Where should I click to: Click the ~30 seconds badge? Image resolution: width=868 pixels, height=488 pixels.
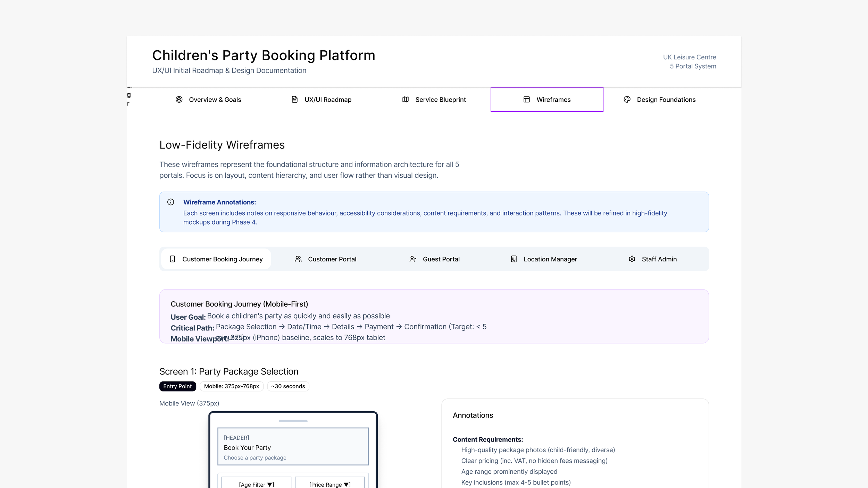click(288, 386)
